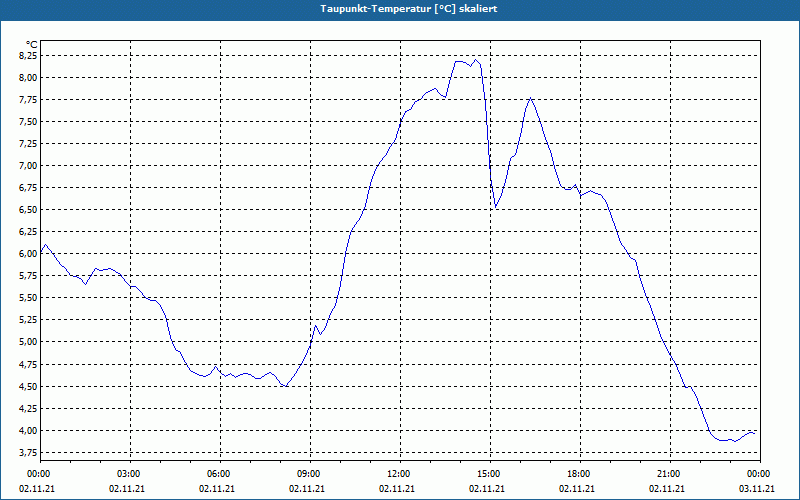Select the '6,00' y-axis value
Image resolution: width=800 pixels, height=500 pixels.
click(x=29, y=254)
